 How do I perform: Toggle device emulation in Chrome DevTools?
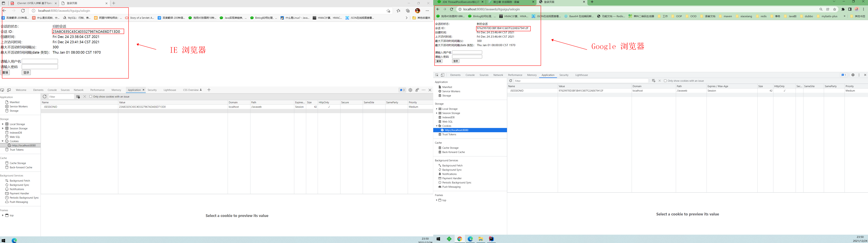click(442, 75)
